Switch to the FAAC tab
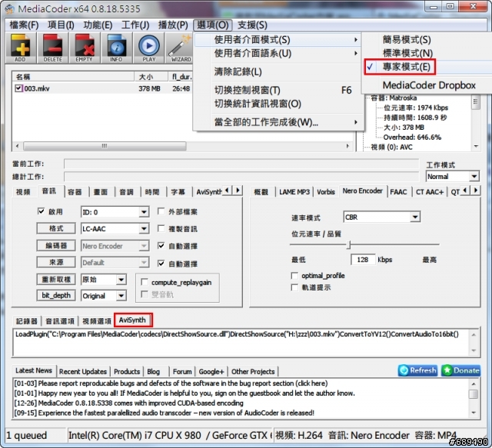The image size is (492, 448). (398, 191)
